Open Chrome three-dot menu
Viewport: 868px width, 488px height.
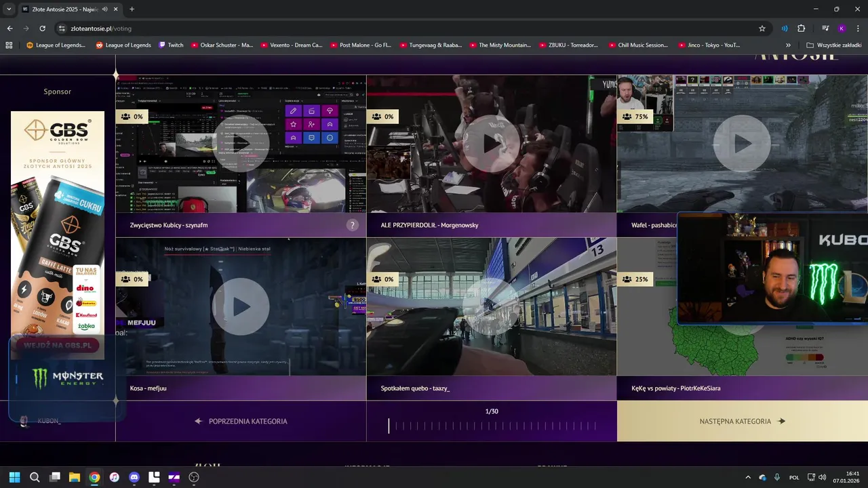(x=859, y=28)
